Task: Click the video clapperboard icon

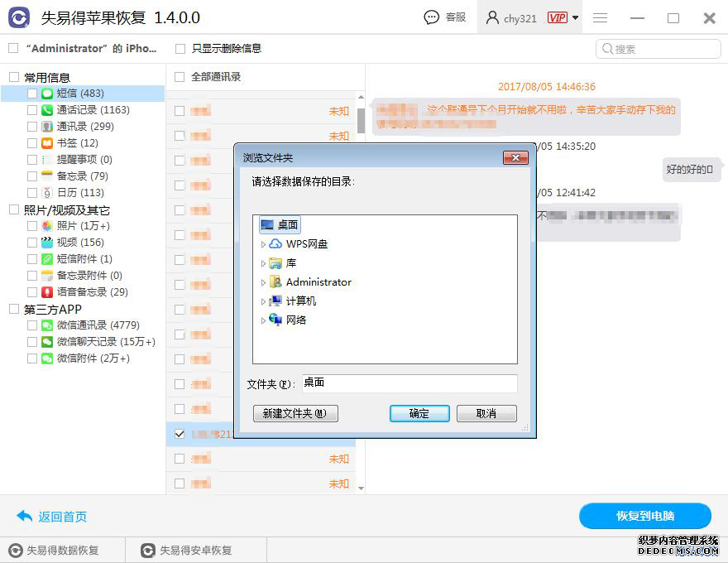Action: point(47,243)
